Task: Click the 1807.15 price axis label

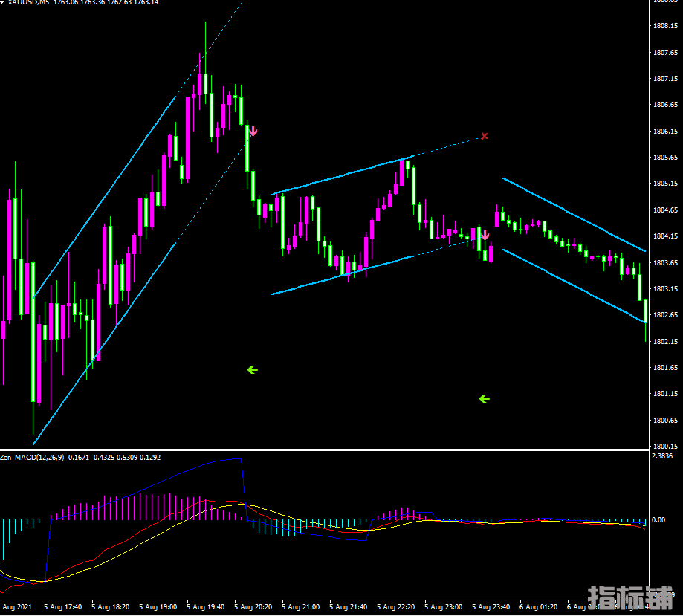Action: (x=664, y=79)
